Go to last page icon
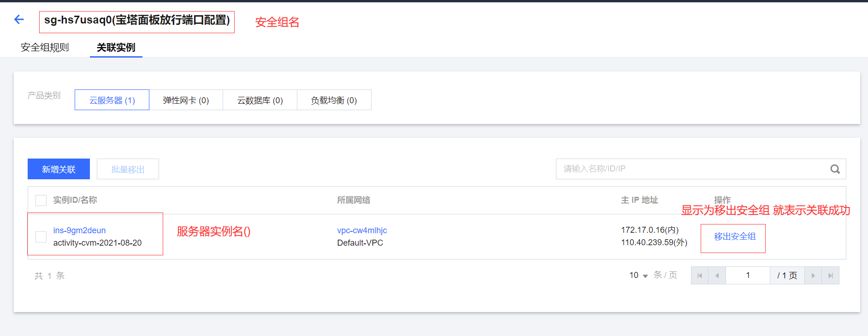 coord(831,276)
